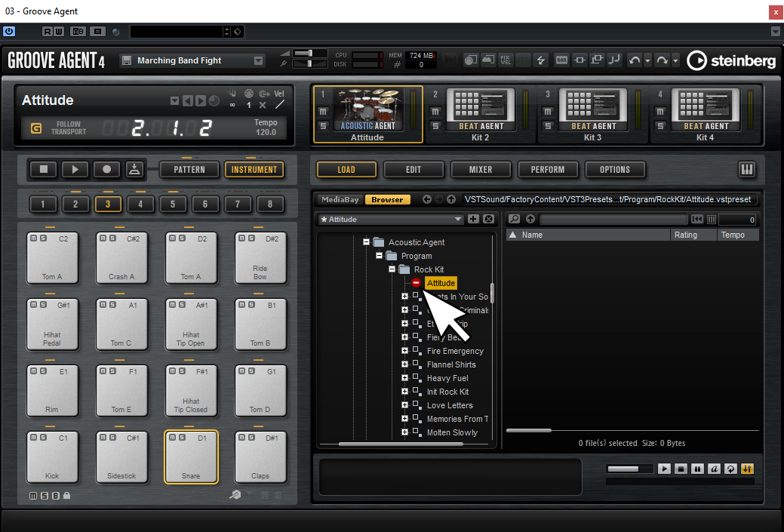
Task: Open the MIXER tab
Action: (x=481, y=170)
